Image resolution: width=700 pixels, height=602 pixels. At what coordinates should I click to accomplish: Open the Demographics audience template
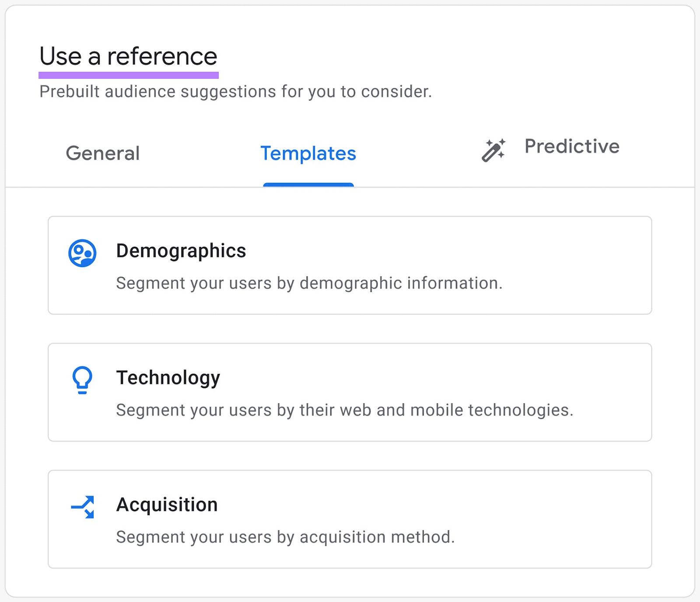click(350, 265)
